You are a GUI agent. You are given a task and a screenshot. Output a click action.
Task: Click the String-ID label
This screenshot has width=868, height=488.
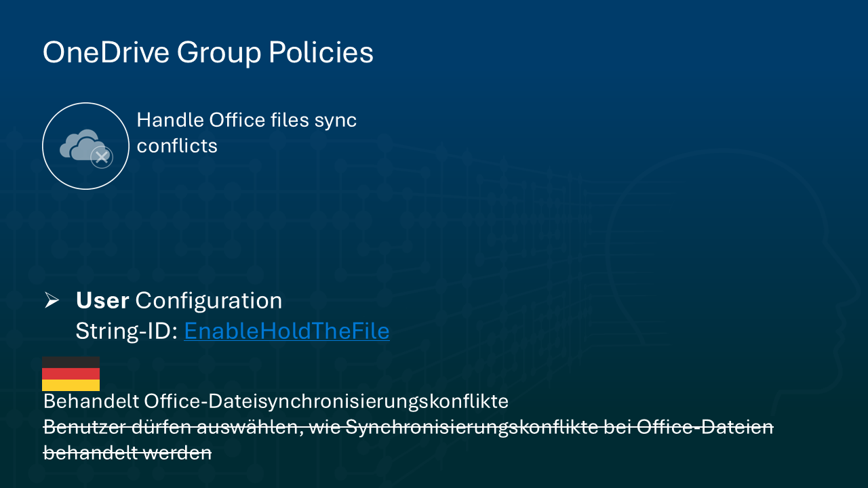click(127, 331)
